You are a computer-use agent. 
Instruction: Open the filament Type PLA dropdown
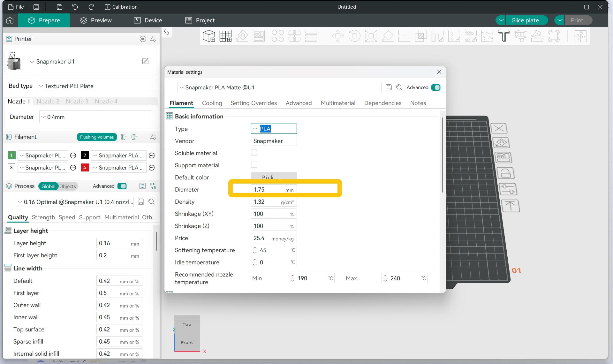click(x=274, y=129)
